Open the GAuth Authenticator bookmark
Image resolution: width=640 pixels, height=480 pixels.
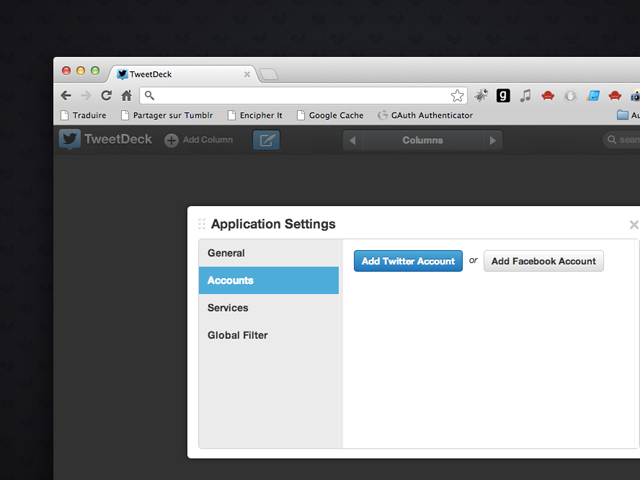[425, 116]
